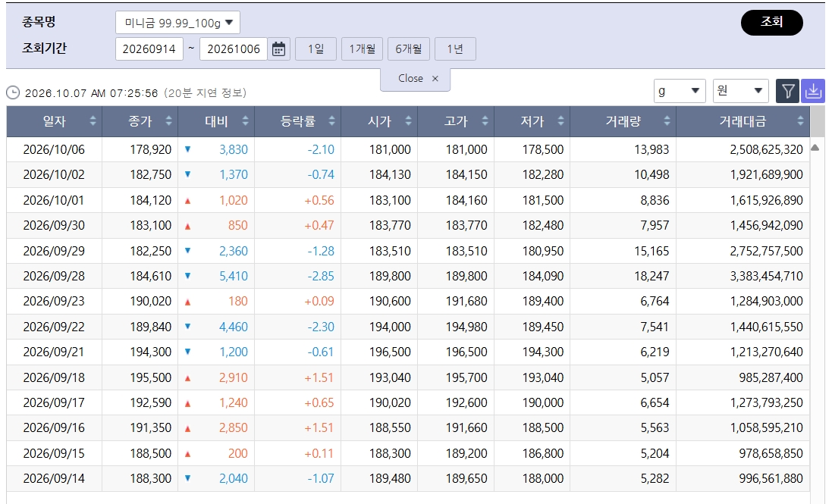Screen dimensions: 832x504
Task: Click the end date field 20261006
Action: (234, 49)
